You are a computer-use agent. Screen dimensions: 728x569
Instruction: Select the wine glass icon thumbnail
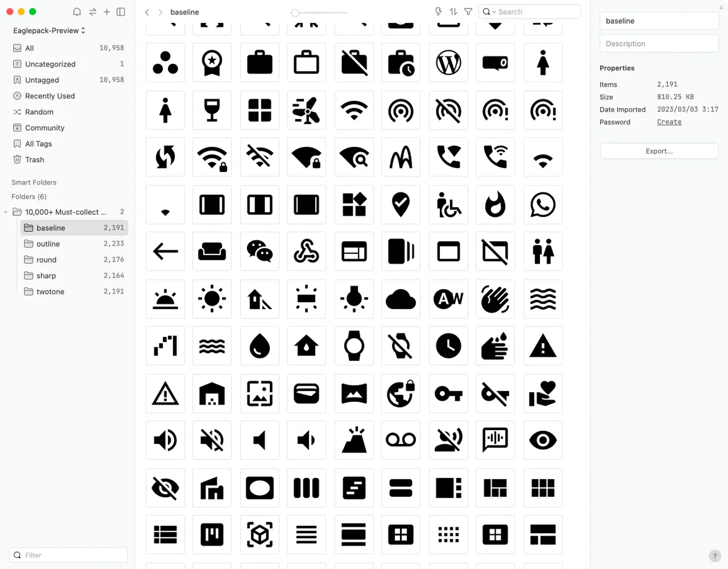tap(212, 110)
